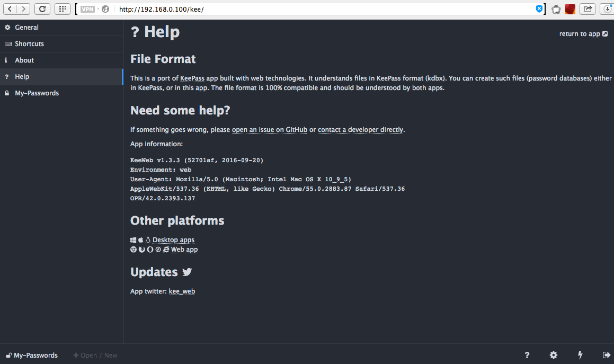
Task: Click the lock icon beside My-Passwords in sidebar
Action: pyautogui.click(x=7, y=93)
